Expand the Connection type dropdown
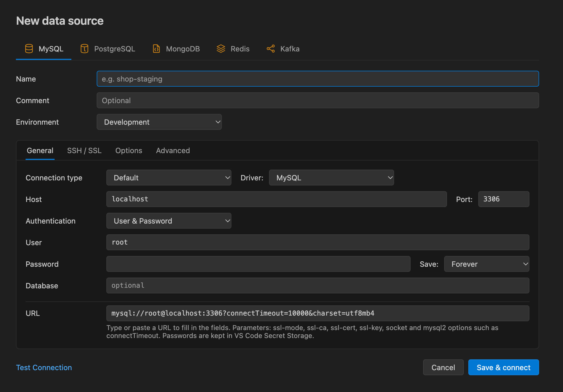Screen dimensions: 563x392 coord(169,178)
